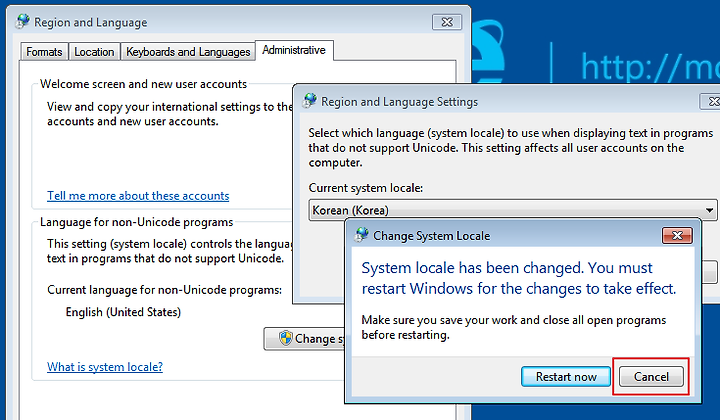Click the globe icon in Region and Language title

22,22
